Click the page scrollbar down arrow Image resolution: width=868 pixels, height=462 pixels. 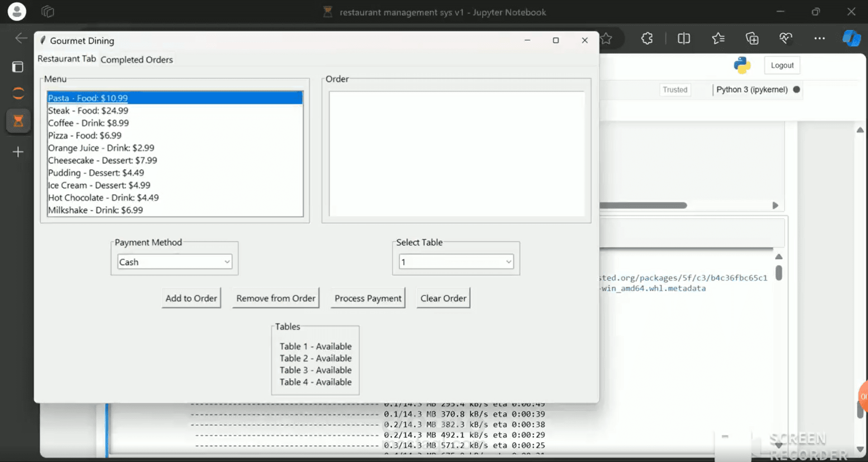(x=860, y=449)
